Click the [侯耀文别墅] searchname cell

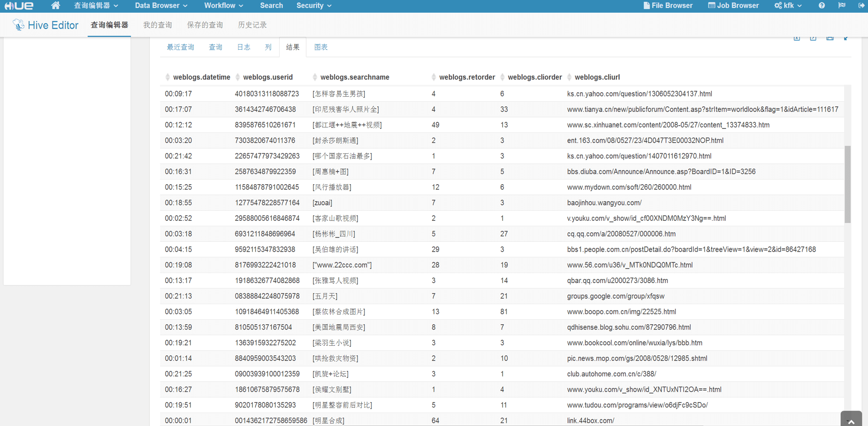pos(332,389)
